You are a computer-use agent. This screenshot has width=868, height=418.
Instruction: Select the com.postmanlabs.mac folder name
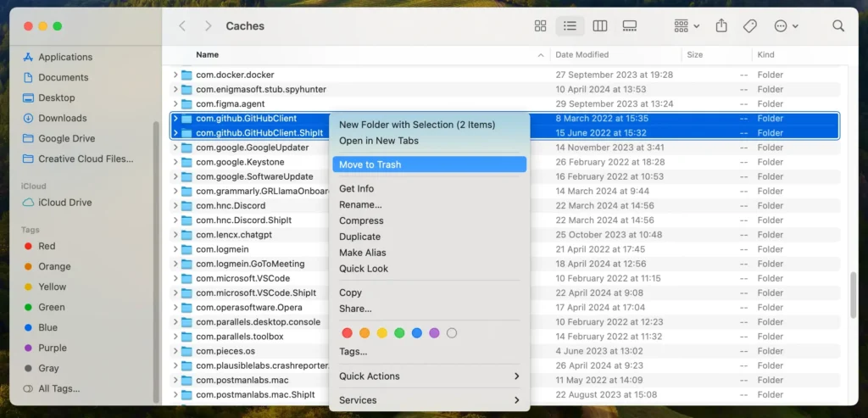(x=242, y=381)
